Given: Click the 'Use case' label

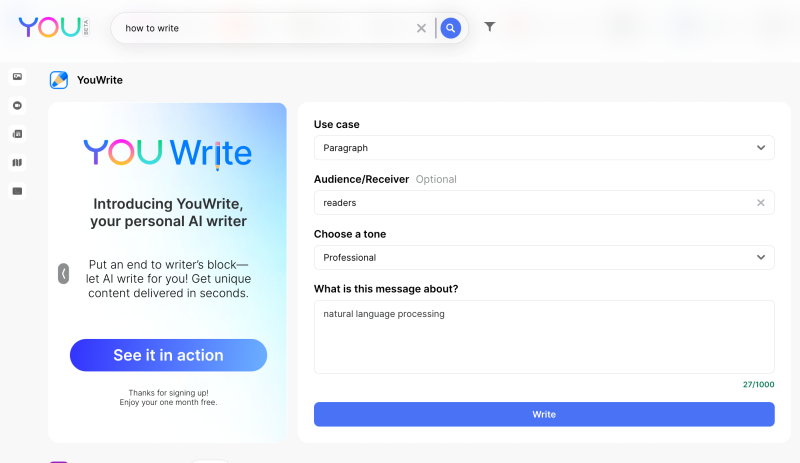Looking at the screenshot, I should [x=336, y=125].
